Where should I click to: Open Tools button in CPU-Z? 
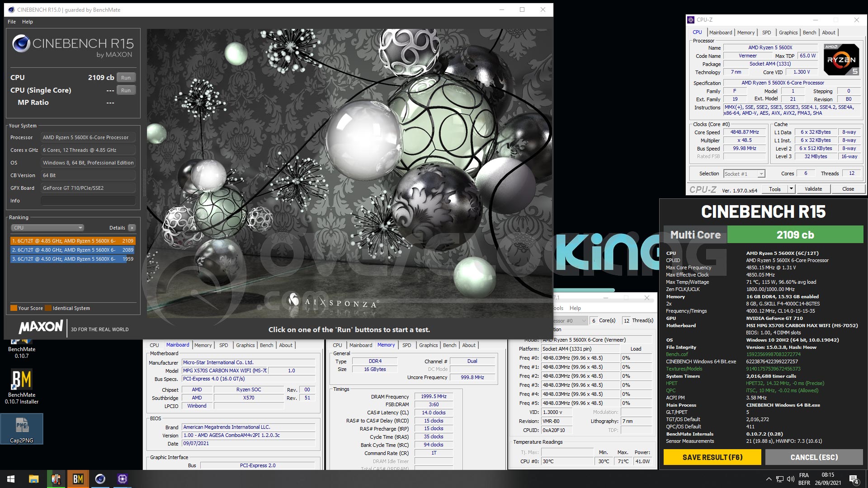(775, 189)
